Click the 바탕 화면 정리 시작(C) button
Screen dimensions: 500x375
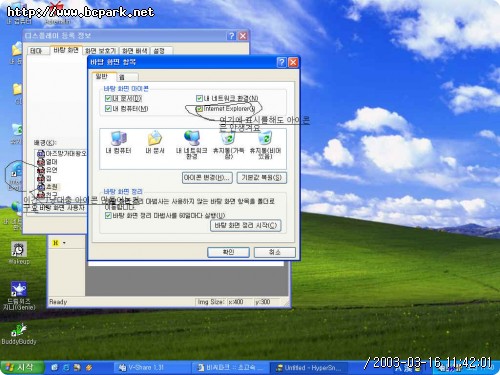pos(246,225)
